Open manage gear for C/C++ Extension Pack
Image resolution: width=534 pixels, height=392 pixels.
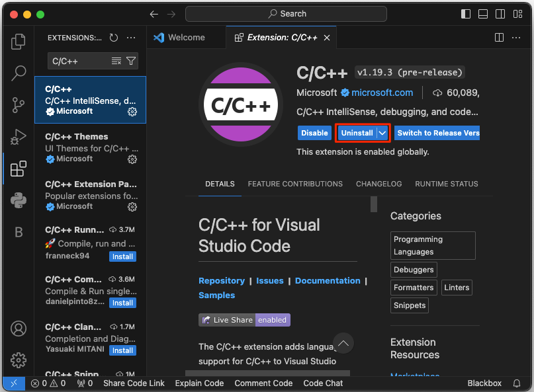pos(132,207)
